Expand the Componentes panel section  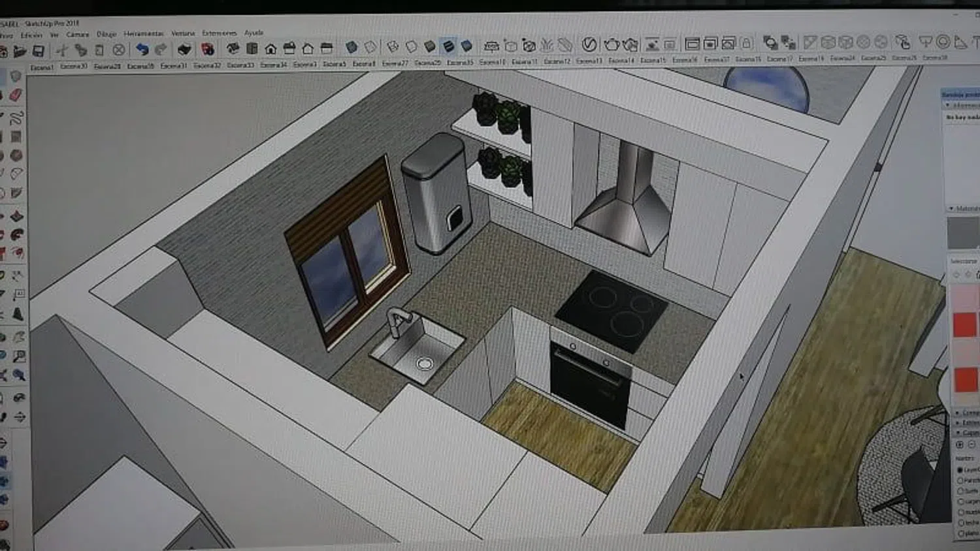[958, 413]
